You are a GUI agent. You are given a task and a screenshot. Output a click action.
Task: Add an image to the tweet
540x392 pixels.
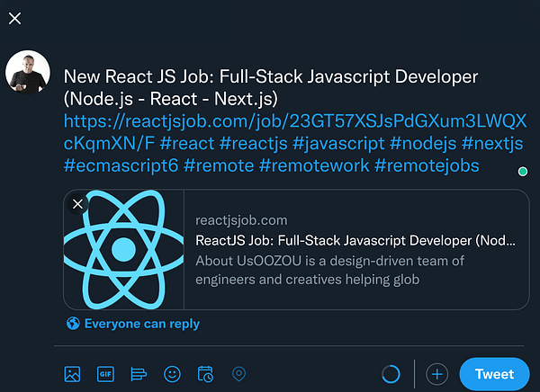tap(73, 374)
